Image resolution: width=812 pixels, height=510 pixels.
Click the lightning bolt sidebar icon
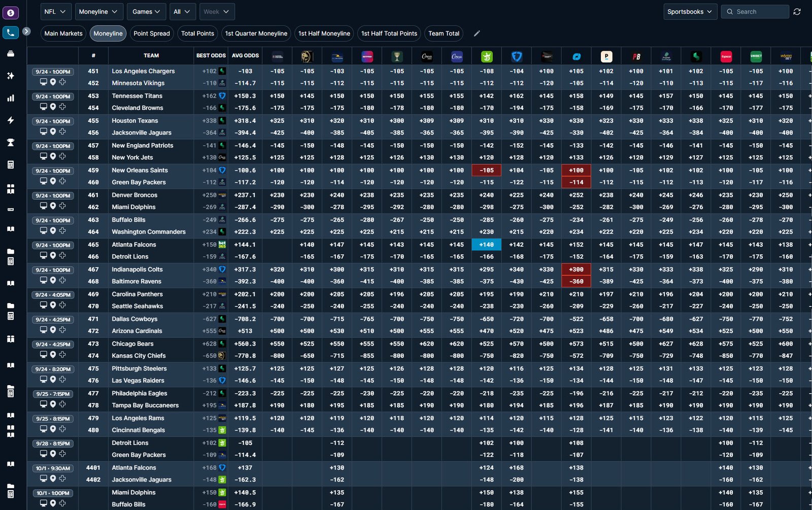[11, 120]
